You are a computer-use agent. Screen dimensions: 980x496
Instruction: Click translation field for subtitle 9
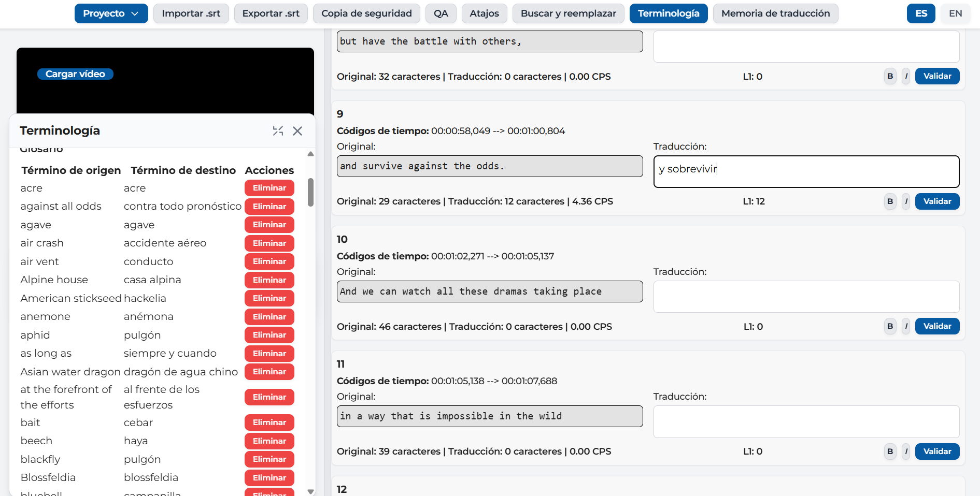(x=806, y=171)
